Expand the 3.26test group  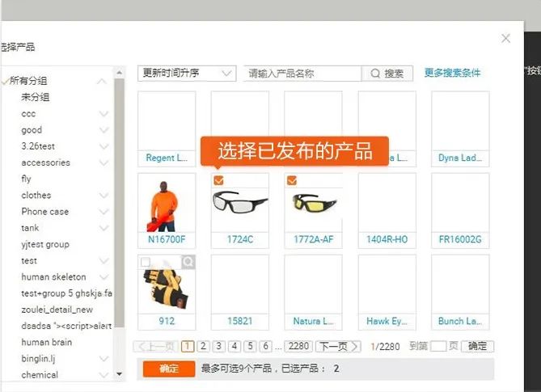coord(104,146)
